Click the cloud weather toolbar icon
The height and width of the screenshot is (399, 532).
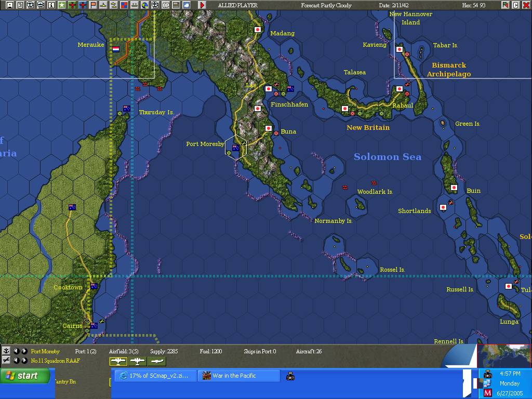tap(187, 5)
